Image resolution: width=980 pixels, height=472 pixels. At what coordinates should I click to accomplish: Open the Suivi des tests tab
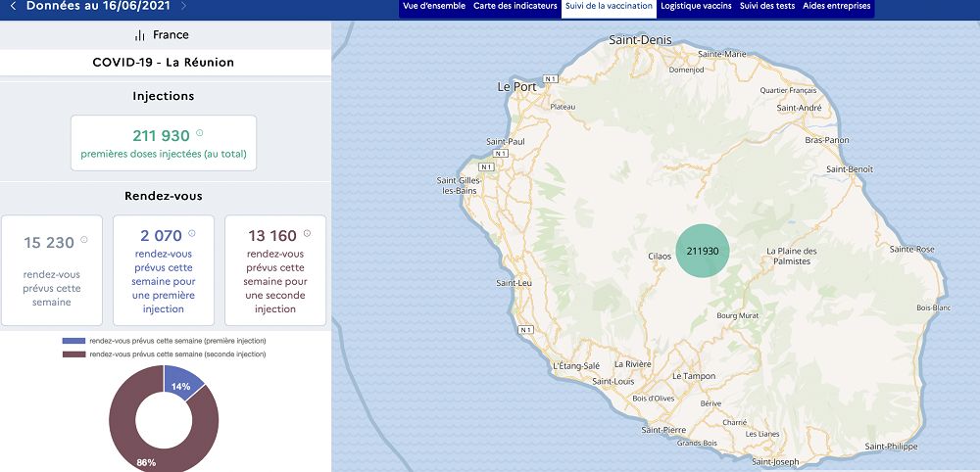pos(767,7)
